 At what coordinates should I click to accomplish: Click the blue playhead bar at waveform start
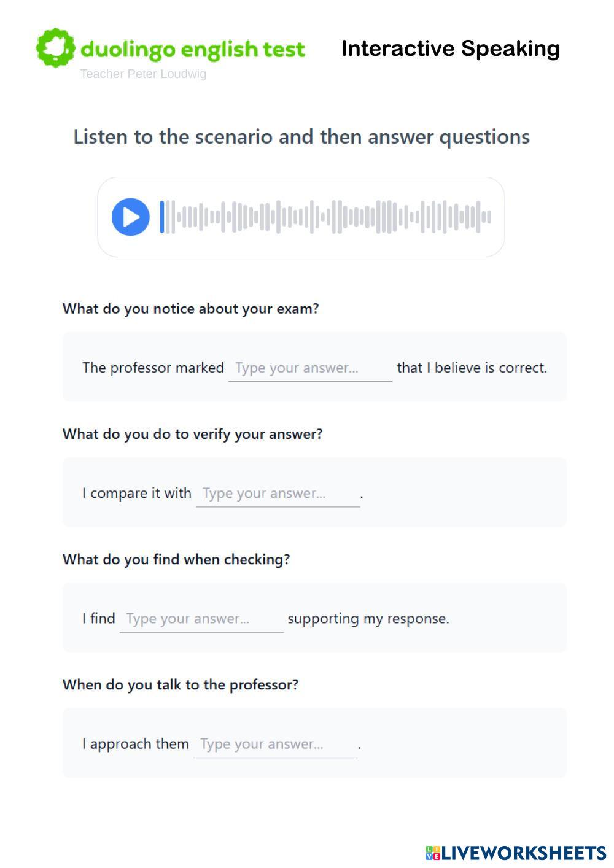pyautogui.click(x=162, y=217)
